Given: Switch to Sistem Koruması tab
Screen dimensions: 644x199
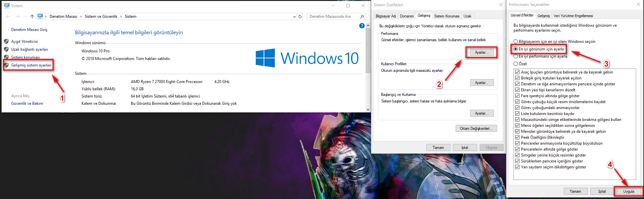Looking at the screenshot, I should [447, 16].
